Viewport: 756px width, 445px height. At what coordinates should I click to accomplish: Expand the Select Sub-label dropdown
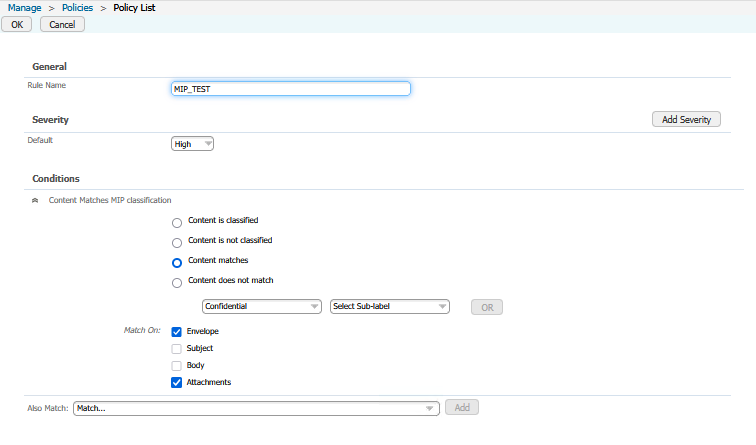point(390,307)
